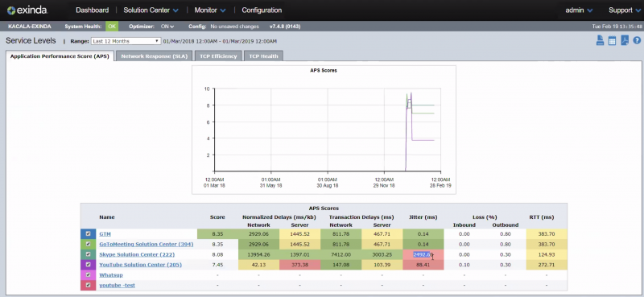Expand the Solution Center menu
644x297 pixels.
point(151,10)
